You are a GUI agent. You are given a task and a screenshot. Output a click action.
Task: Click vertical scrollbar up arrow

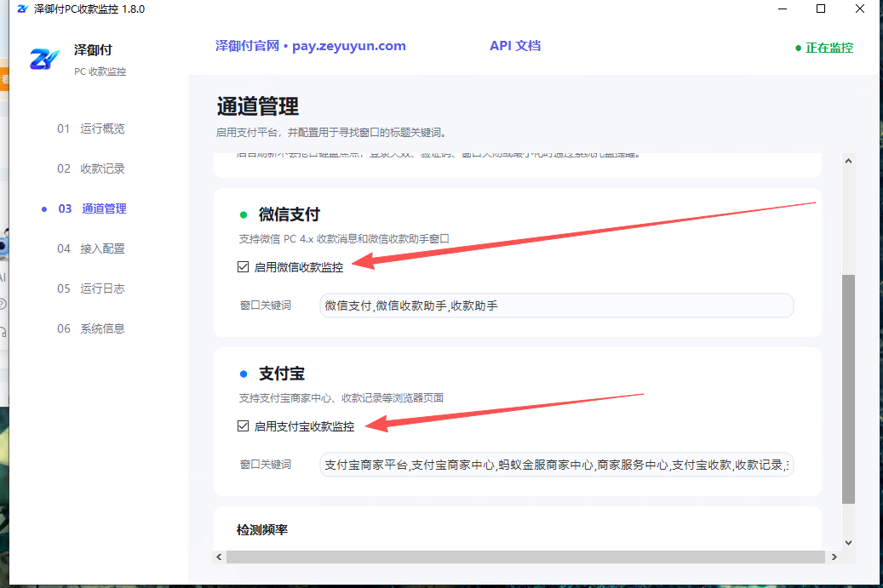849,161
